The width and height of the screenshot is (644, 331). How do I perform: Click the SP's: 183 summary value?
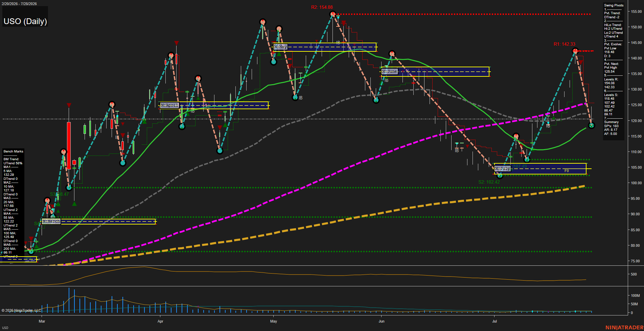tap(611, 126)
